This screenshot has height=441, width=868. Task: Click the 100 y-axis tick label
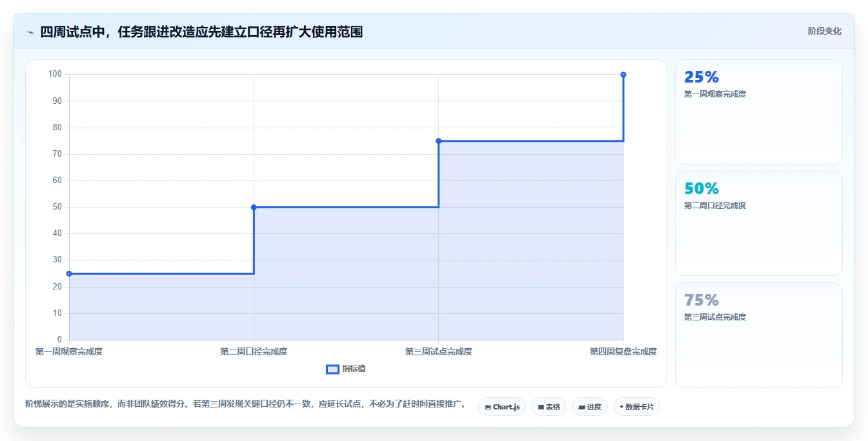point(55,74)
